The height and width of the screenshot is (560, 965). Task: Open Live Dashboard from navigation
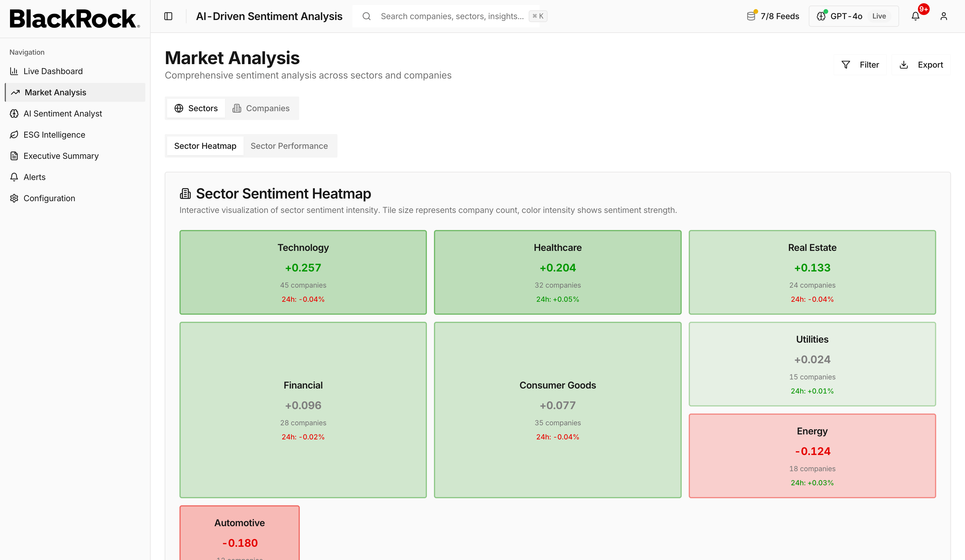(75, 71)
